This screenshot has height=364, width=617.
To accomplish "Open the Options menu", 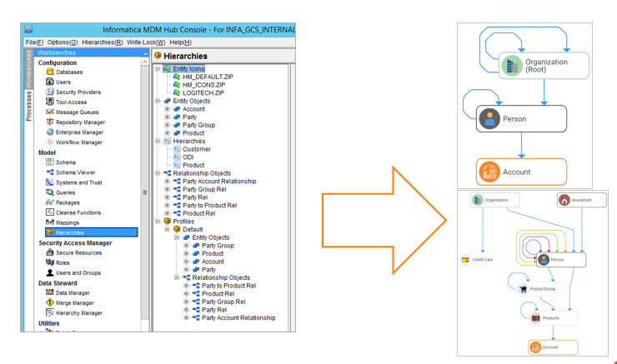I will click(63, 42).
